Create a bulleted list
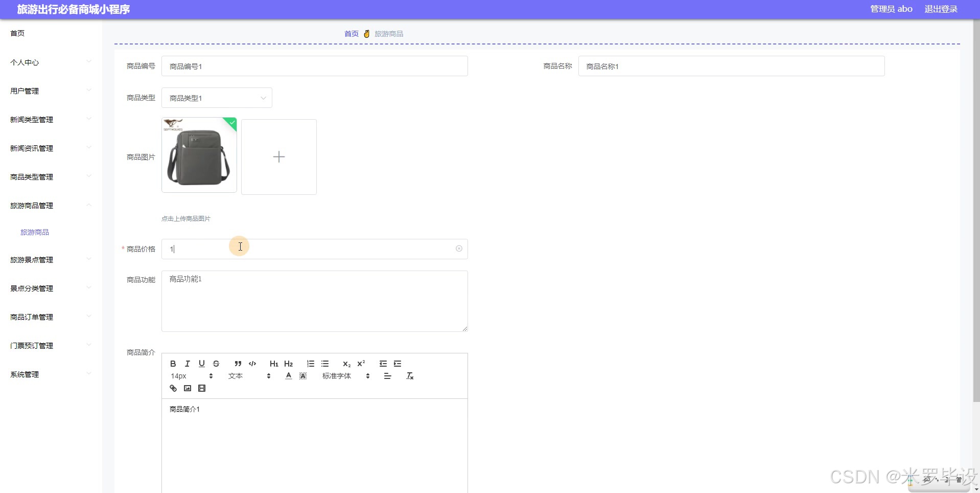Image resolution: width=980 pixels, height=493 pixels. pyautogui.click(x=324, y=364)
